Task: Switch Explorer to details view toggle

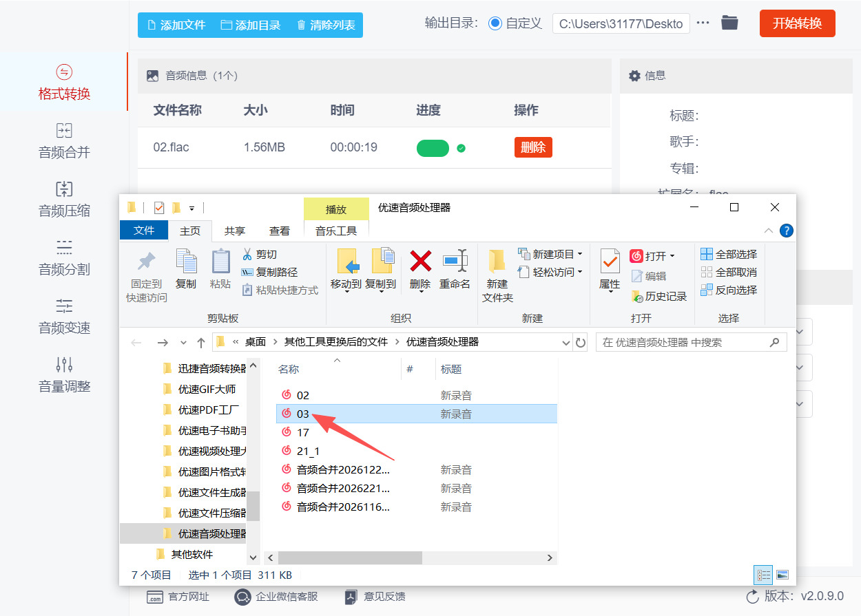Action: [x=763, y=575]
